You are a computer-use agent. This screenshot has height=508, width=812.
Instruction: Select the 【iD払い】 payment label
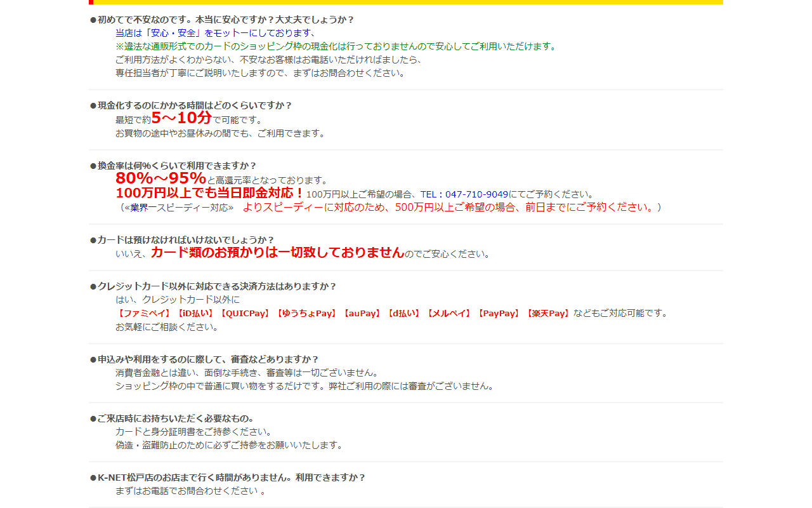[195, 314]
